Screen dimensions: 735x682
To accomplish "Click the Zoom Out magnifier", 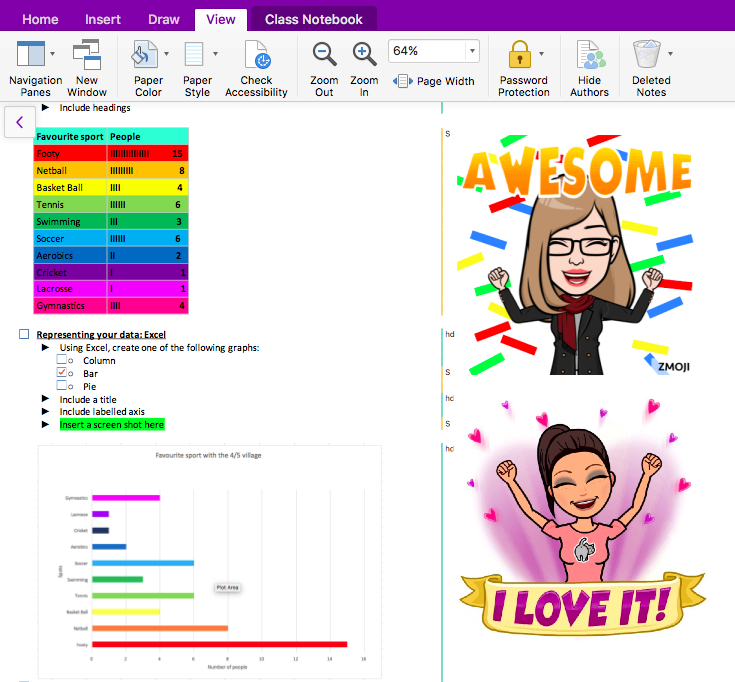I will tap(324, 54).
